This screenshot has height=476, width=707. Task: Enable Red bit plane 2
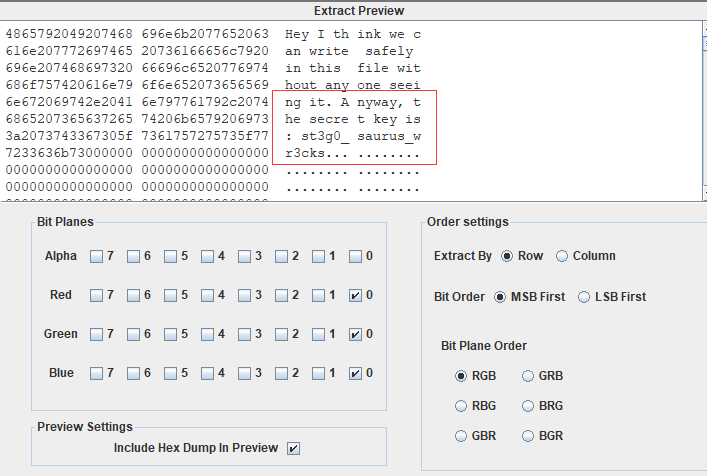pos(281,295)
